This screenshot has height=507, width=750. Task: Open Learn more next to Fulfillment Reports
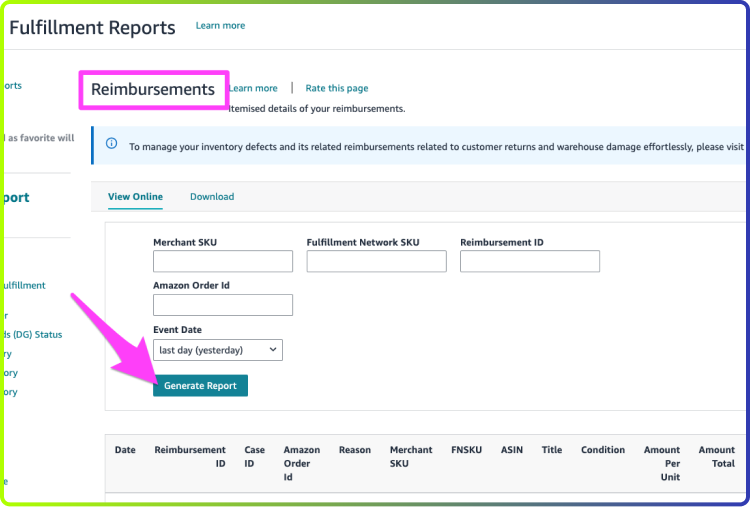tap(221, 26)
